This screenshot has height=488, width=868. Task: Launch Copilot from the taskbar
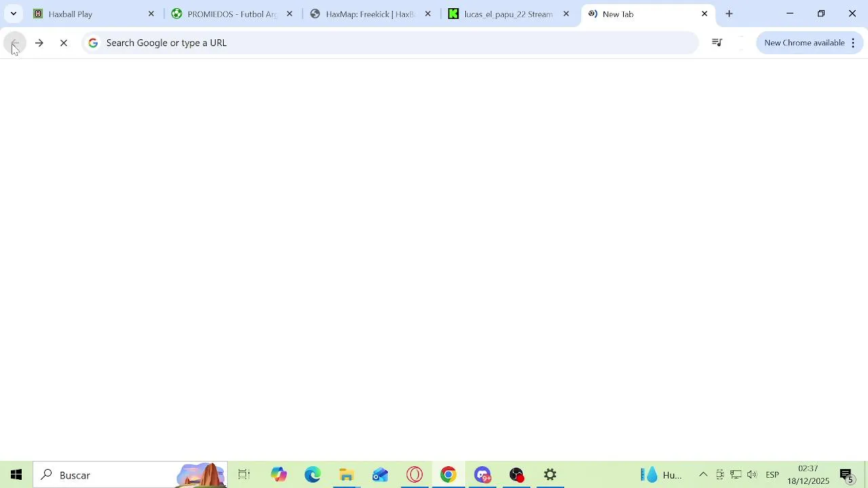[x=279, y=475]
